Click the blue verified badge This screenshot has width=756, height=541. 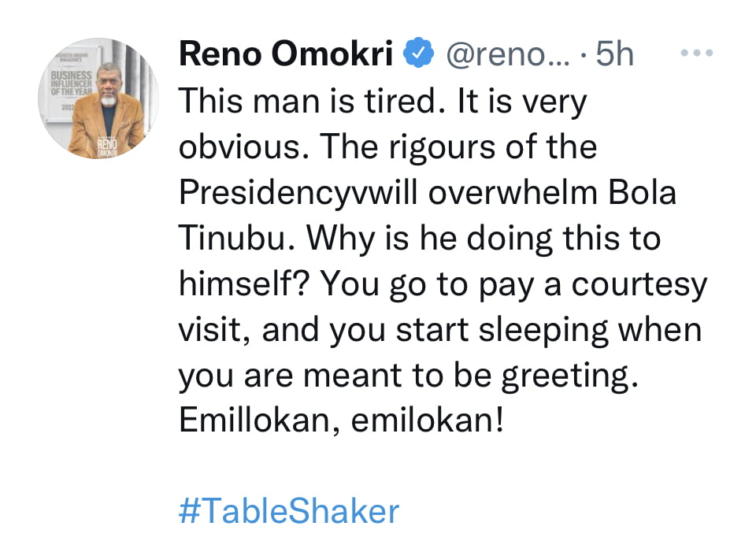tap(417, 54)
